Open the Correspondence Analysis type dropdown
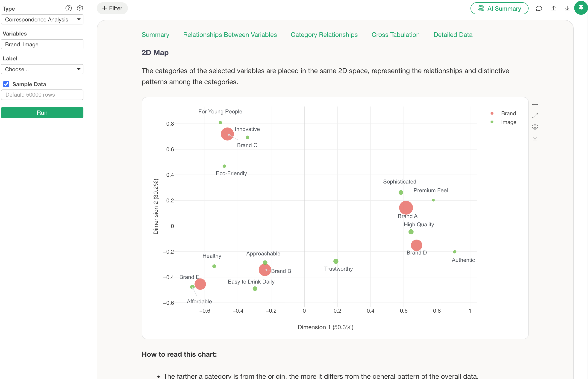588x379 pixels. pyautogui.click(x=42, y=19)
